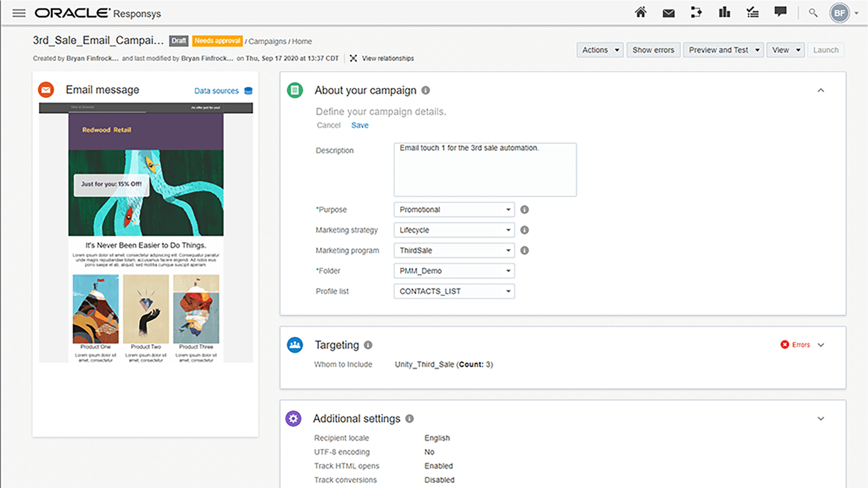Go to Campaigns via breadcrumb
The image size is (868, 488).
(x=269, y=41)
